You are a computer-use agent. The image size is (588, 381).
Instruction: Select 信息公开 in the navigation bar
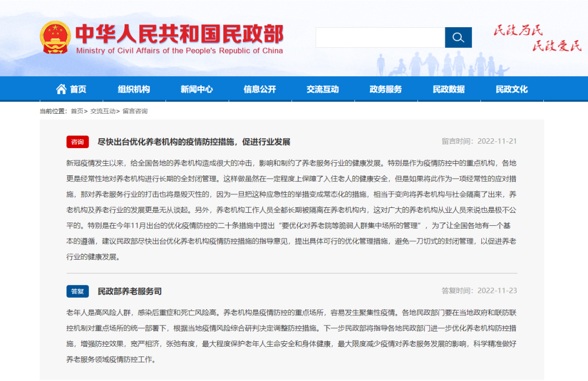(260, 89)
